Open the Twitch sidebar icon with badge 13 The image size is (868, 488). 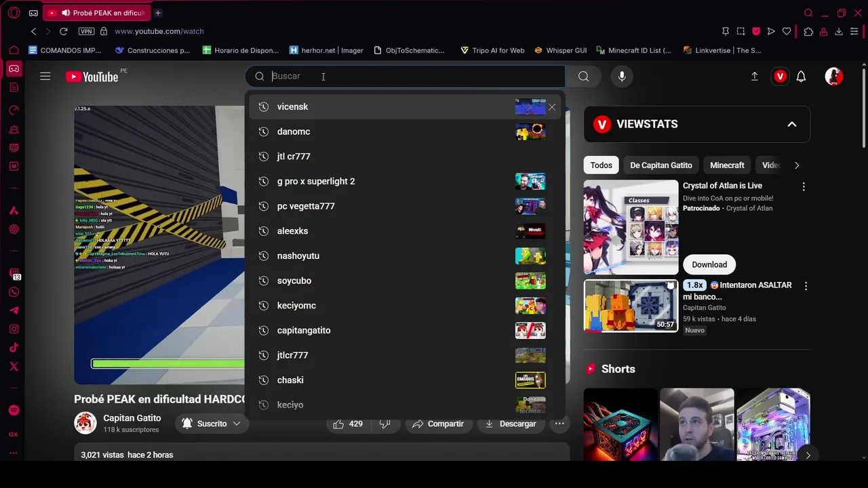point(14,274)
